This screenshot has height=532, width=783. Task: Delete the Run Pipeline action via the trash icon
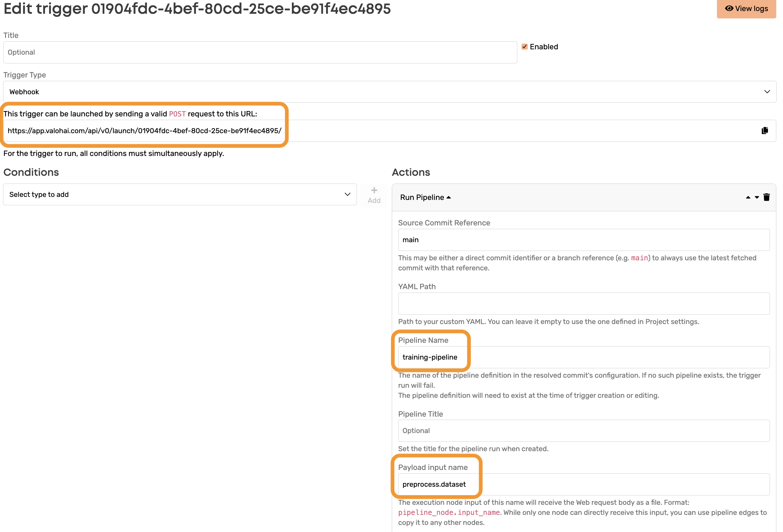click(766, 198)
